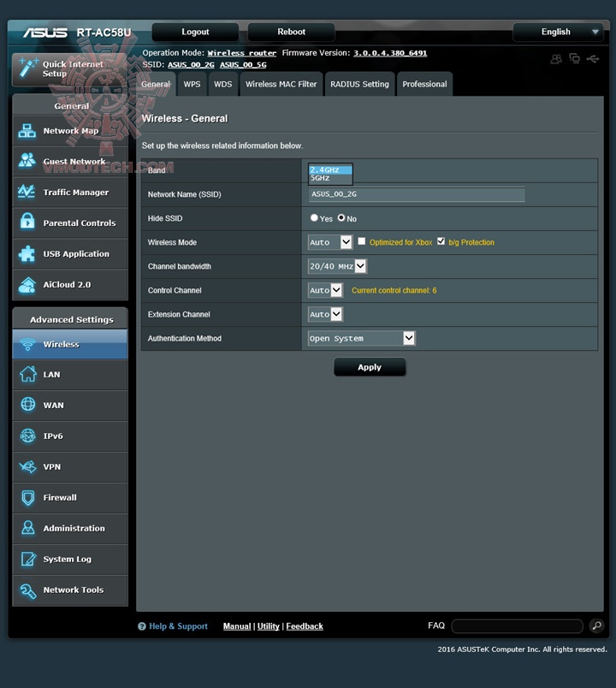The height and width of the screenshot is (688, 616).
Task: Click the Wireless router operation mode link
Action: pos(242,53)
